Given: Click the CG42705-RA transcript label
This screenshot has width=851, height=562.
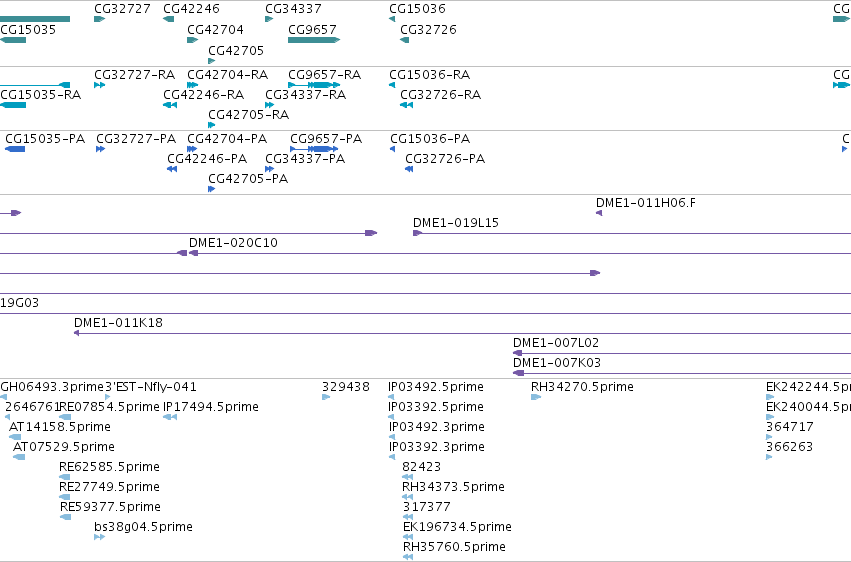Looking at the screenshot, I should click(249, 114).
